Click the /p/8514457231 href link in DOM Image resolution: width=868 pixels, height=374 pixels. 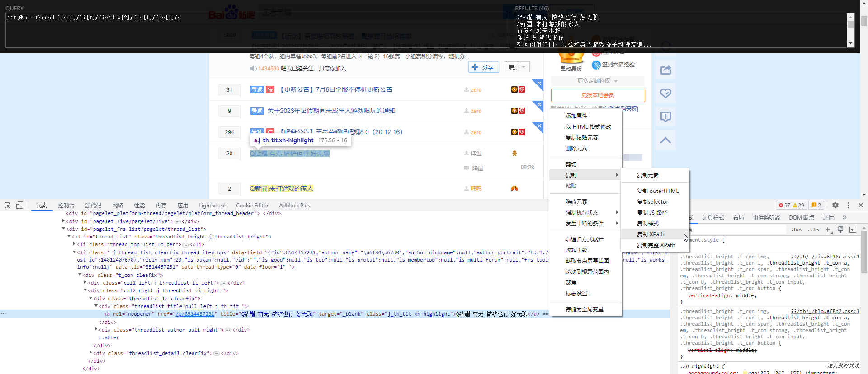[x=195, y=314]
